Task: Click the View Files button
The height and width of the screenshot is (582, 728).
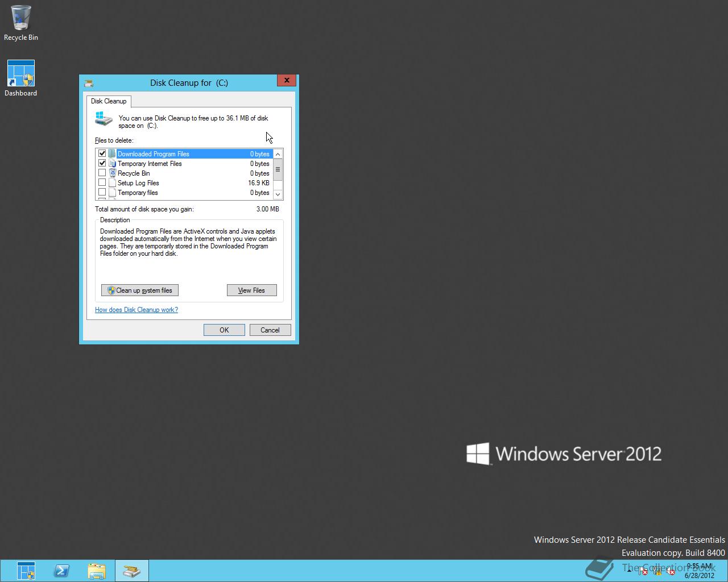Action: click(252, 290)
